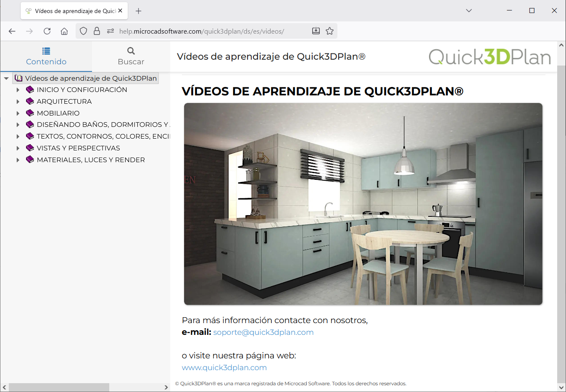The image size is (566, 392).
Task: Click the browser reload icon
Action: 47,31
